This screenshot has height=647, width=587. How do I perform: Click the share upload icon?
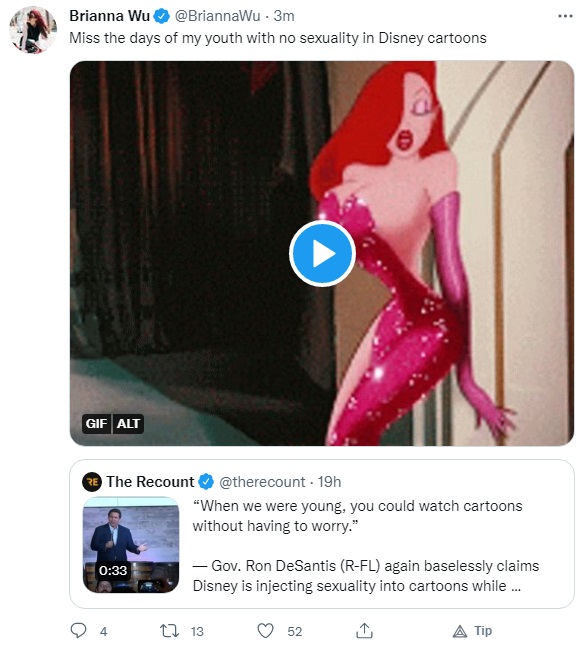[364, 630]
